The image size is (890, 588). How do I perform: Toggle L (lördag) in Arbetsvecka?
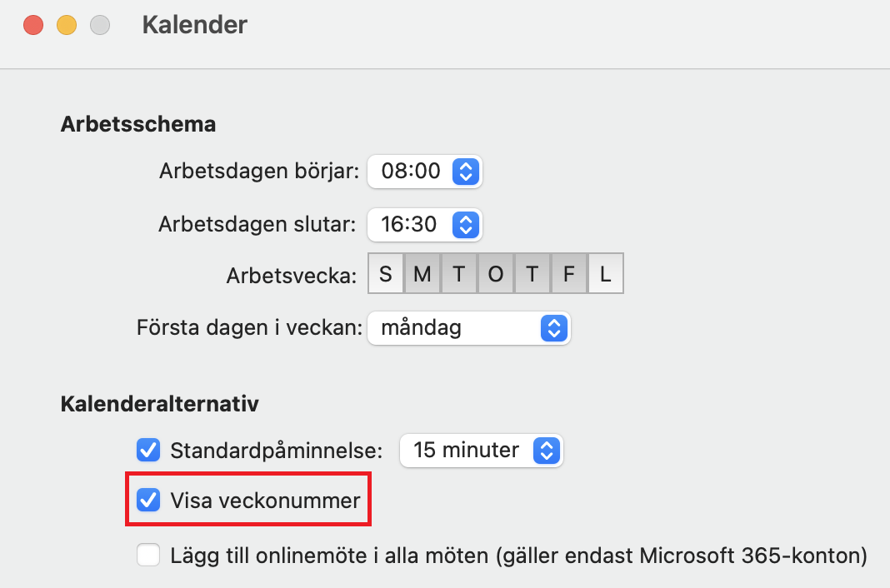coord(606,275)
